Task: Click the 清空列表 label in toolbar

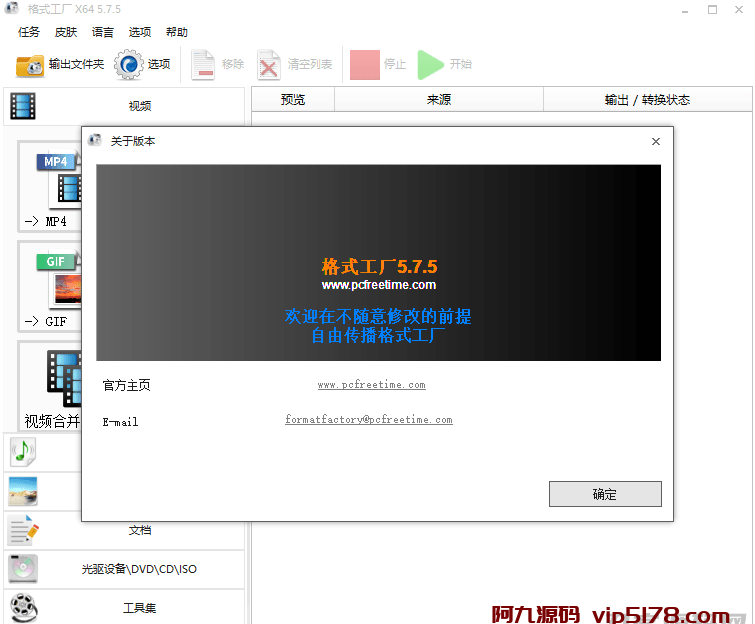Action: 310,64
